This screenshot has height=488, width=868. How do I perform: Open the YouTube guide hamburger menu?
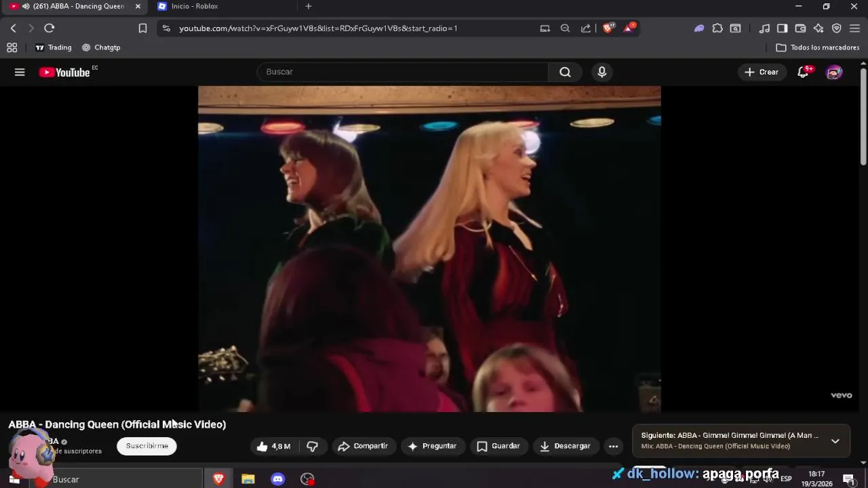click(20, 72)
